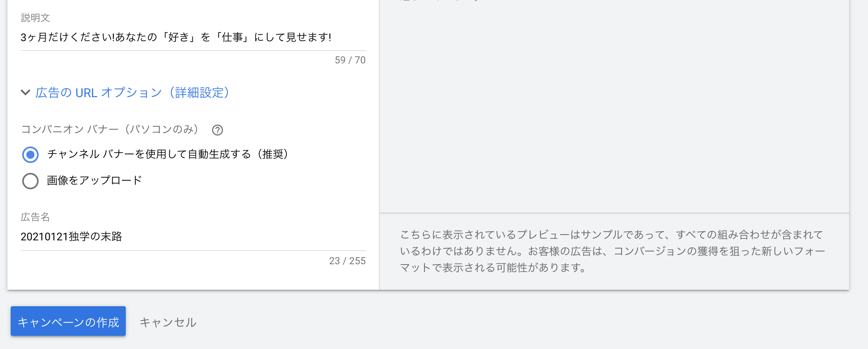Click the 23 / 255 character counter
This screenshot has height=349, width=868.
(347, 261)
